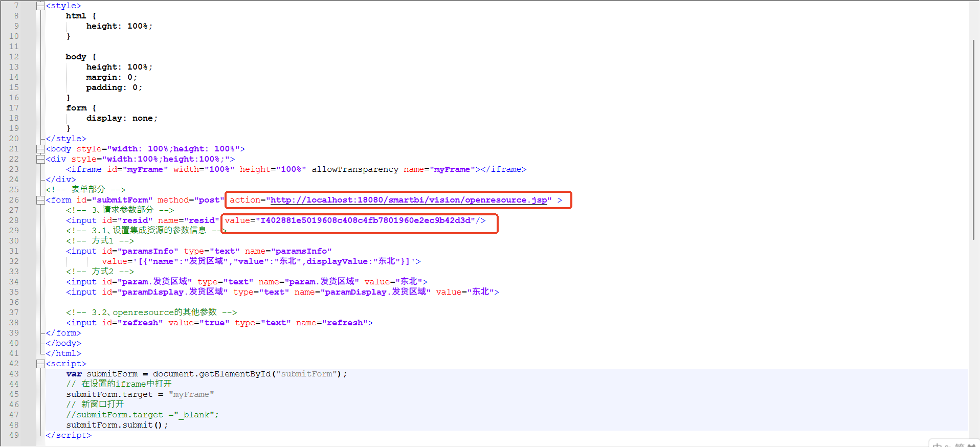980x447 pixels.
Task: Click the id "param.发货区域" value
Action: 155,282
